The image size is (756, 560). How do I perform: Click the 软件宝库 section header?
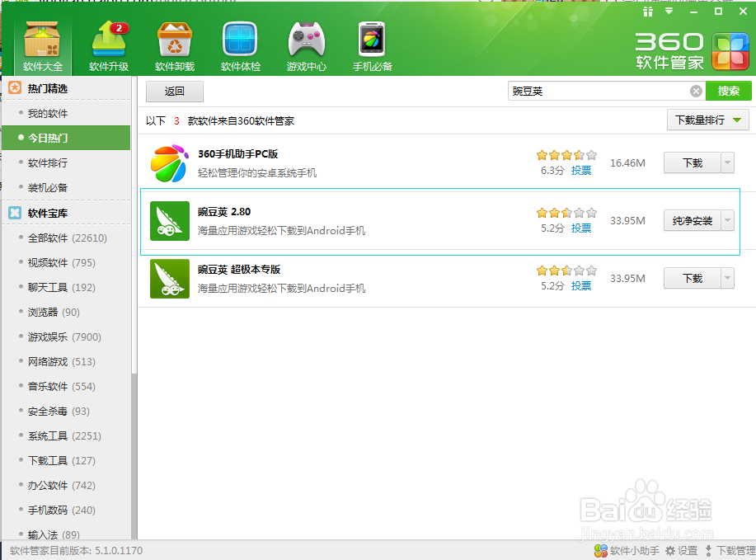click(x=47, y=213)
